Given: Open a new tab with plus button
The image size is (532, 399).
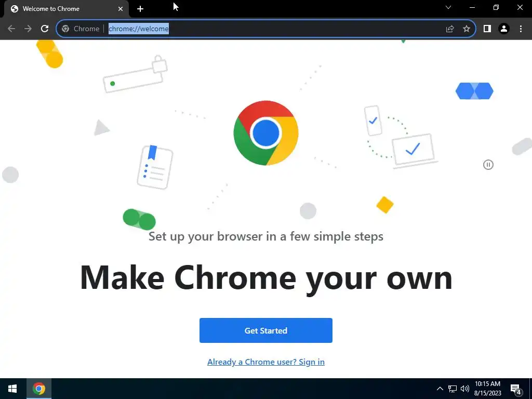Looking at the screenshot, I should [140, 9].
